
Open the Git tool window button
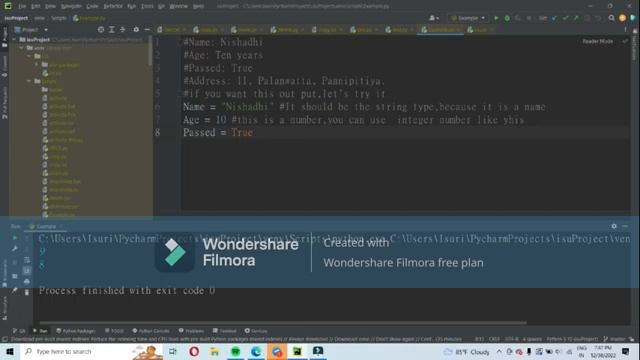click(19, 331)
